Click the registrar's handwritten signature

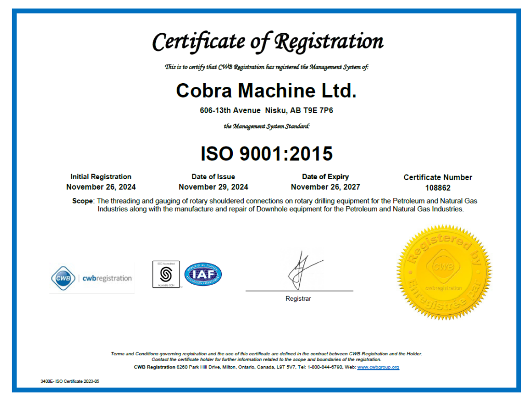click(305, 271)
